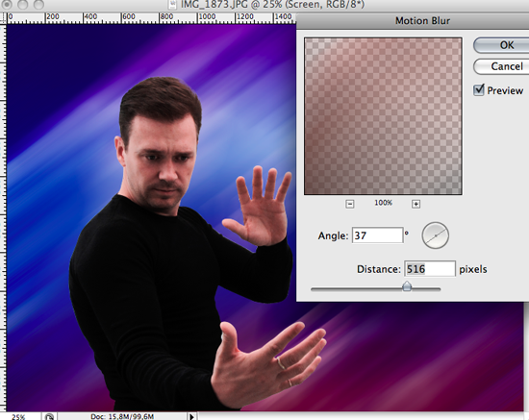The height and width of the screenshot is (420, 529).
Task: Click the man's face on canvas
Action: tap(164, 165)
